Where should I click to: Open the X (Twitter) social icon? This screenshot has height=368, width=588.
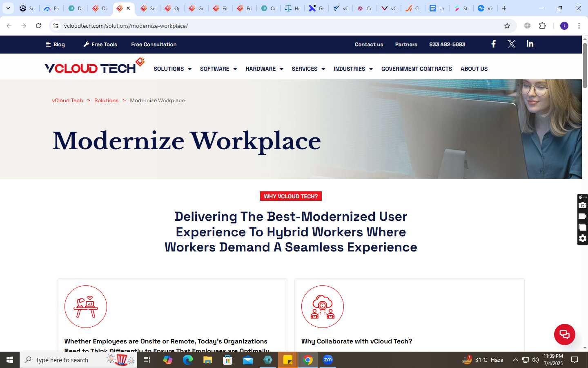511,44
